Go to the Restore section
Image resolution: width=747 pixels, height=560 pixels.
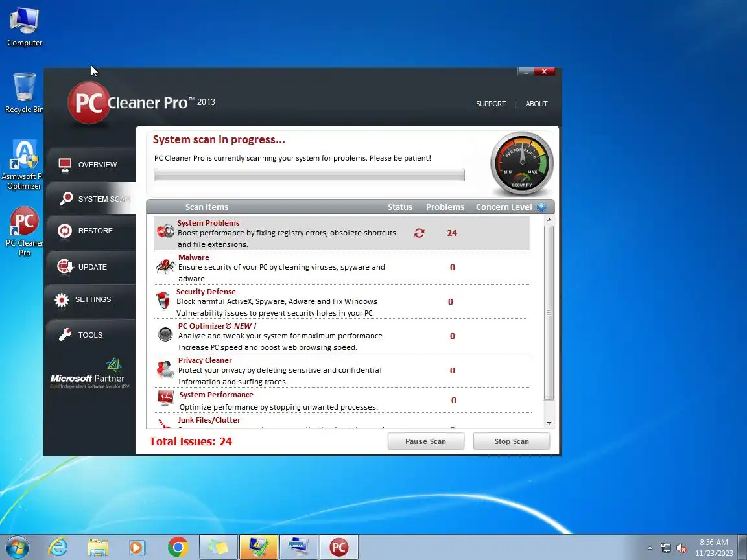[91, 231]
